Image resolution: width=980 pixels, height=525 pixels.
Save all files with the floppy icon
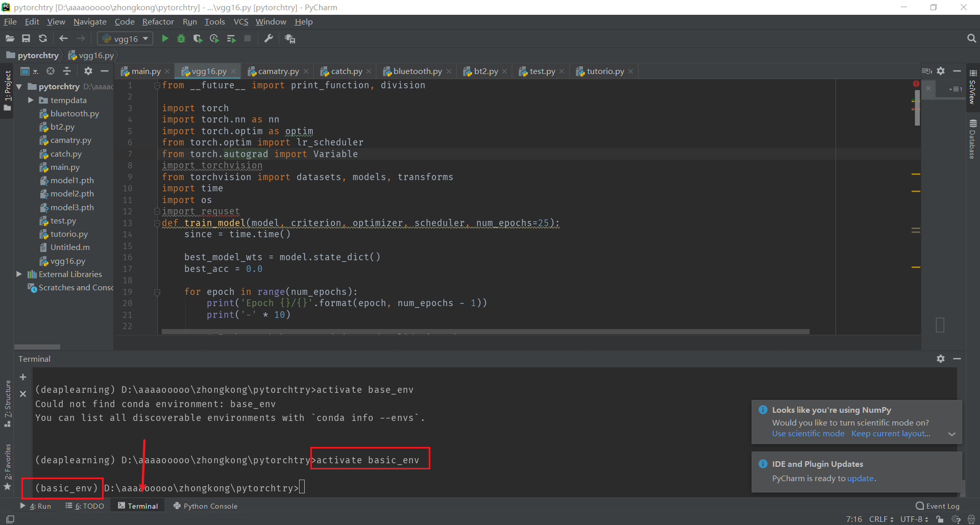point(26,38)
